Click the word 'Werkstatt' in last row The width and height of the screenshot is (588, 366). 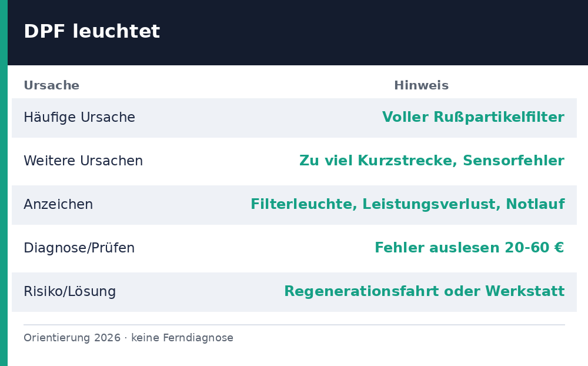(x=525, y=291)
